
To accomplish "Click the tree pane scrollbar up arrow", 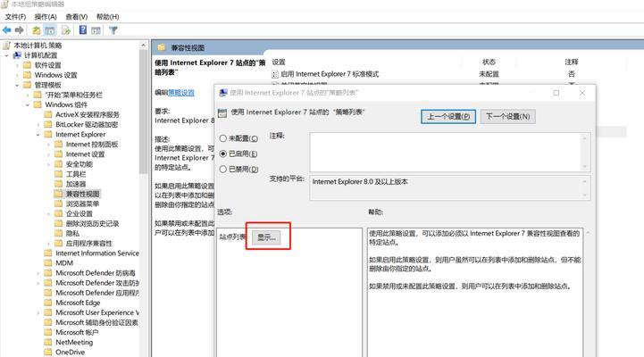I will (143, 46).
